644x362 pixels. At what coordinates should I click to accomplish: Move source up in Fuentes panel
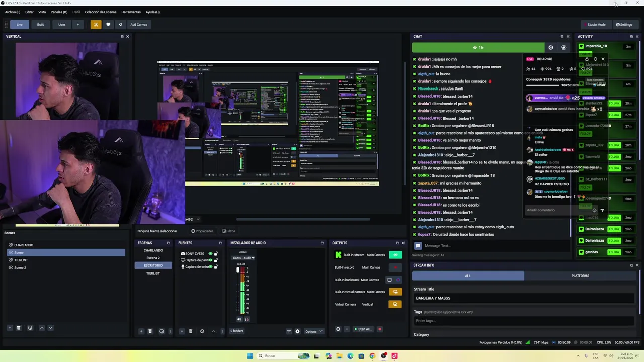click(213, 331)
